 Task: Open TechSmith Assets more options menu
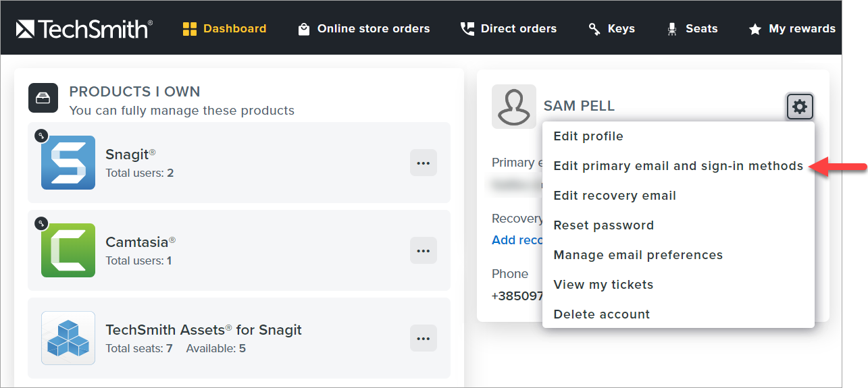[x=424, y=338]
